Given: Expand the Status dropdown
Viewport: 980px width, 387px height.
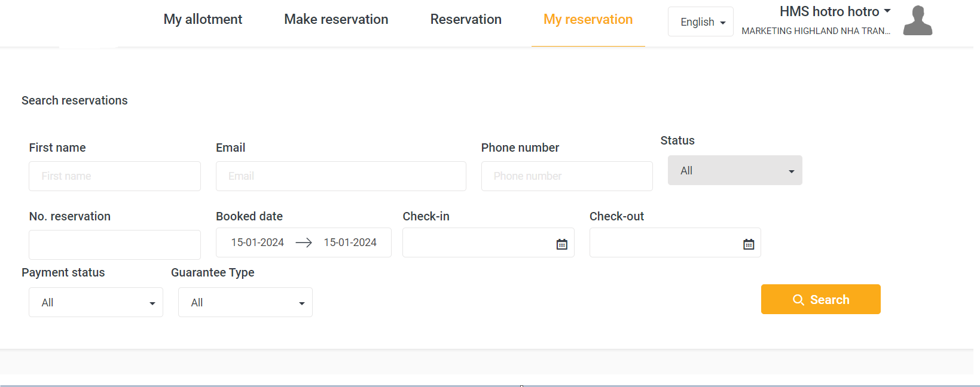Looking at the screenshot, I should tap(734, 171).
